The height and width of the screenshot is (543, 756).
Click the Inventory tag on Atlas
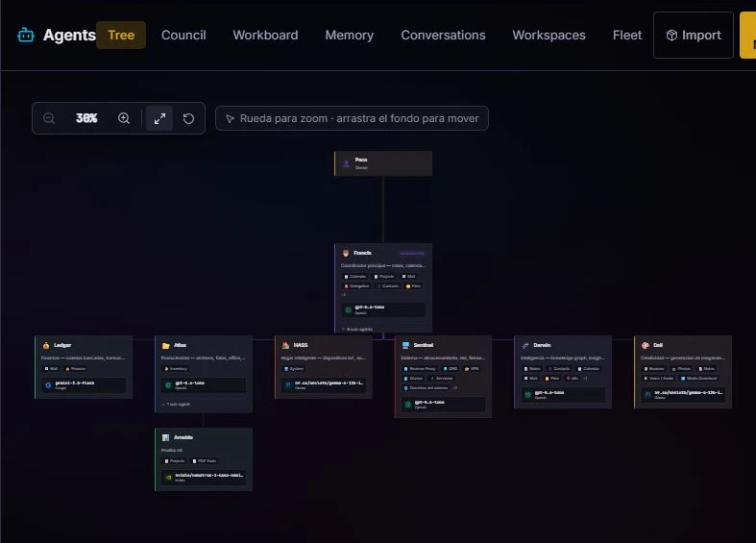176,369
